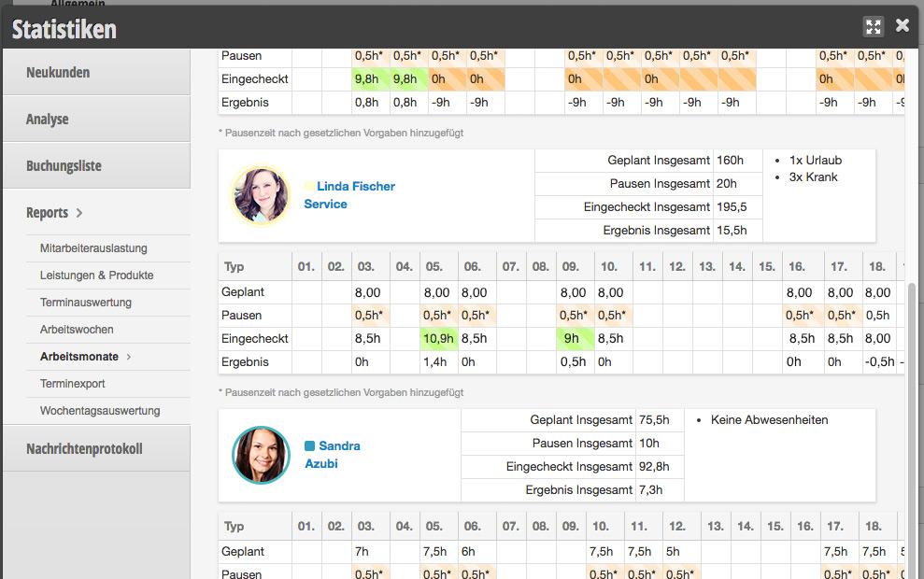Click Sandra Azubi's profile photo
This screenshot has width=924, height=579.
(x=261, y=455)
